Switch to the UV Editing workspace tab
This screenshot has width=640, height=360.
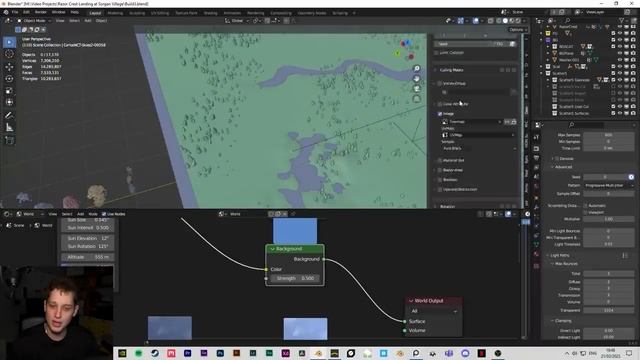tap(160, 13)
